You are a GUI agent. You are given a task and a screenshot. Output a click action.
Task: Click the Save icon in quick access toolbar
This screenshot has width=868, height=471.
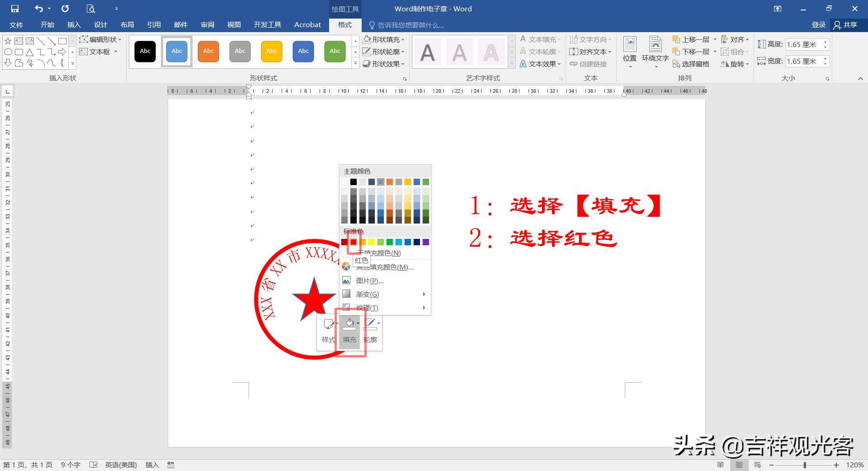point(15,9)
